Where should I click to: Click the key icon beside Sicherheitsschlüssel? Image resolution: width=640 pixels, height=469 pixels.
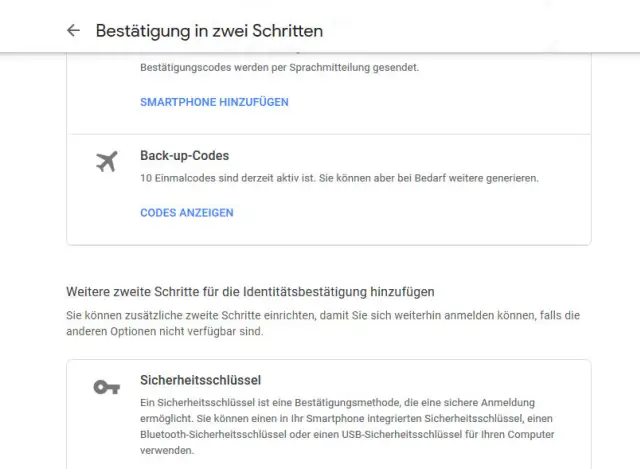106,387
